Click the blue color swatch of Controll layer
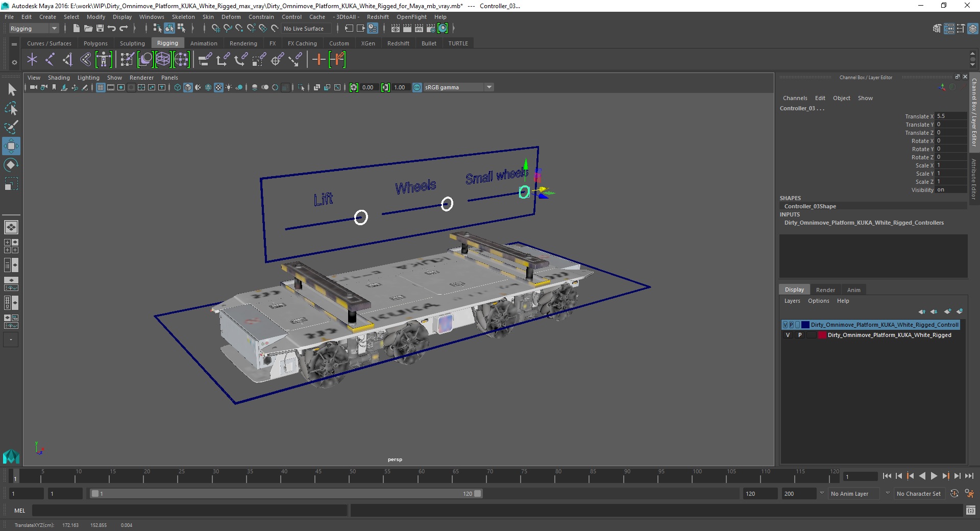 click(x=805, y=325)
